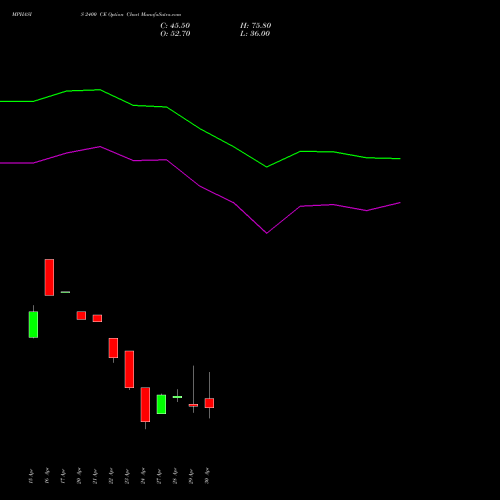Screen dimensions: 500x500
Task: Click the high price value H: 75.80
Action: [256, 26]
